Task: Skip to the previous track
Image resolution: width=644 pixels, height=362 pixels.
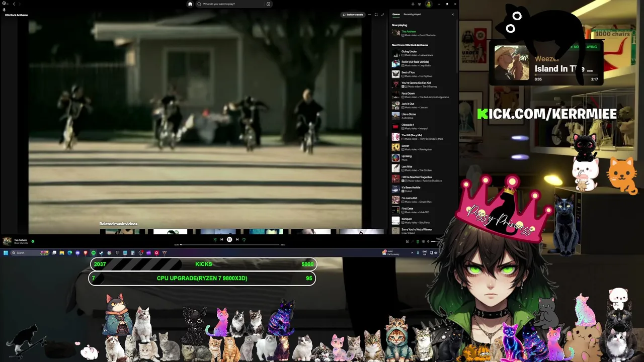Action: (221, 239)
